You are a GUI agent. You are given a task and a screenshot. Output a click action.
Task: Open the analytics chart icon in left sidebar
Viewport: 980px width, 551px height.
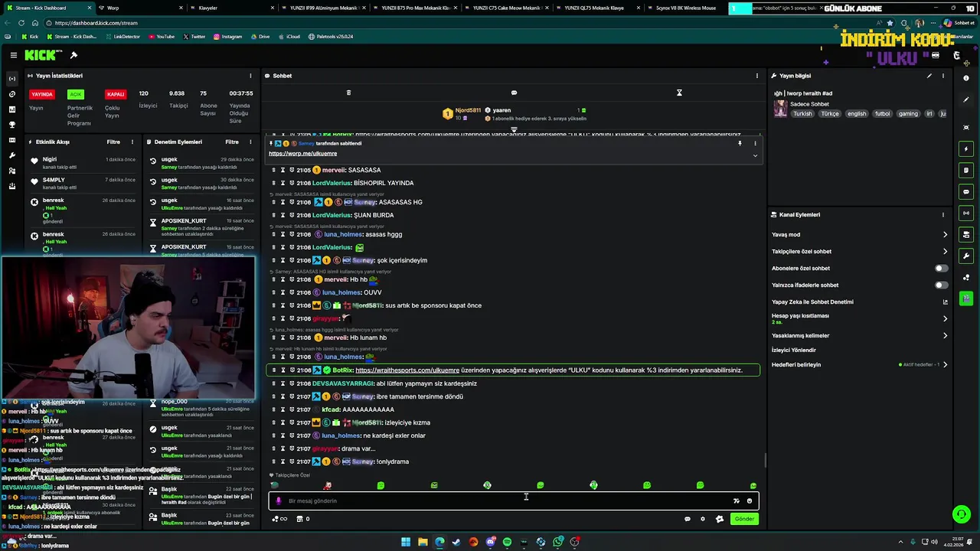11,109
